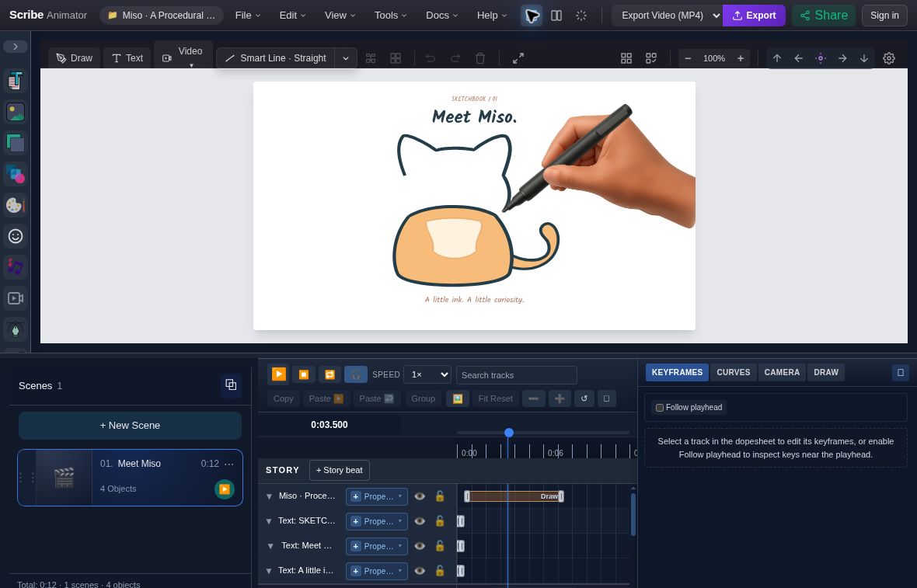Zoom in the canvas with plus

point(741,57)
